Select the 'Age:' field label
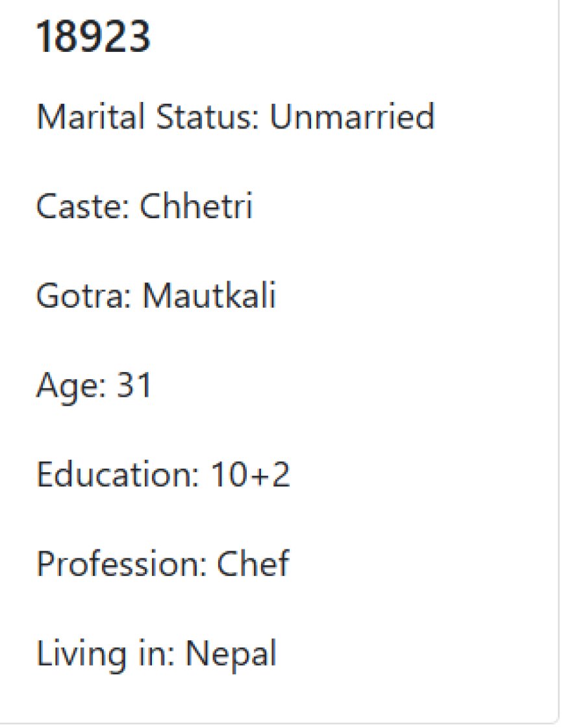 pos(71,386)
